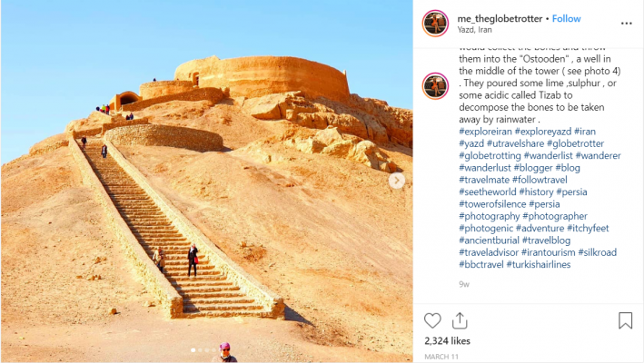Open me_theglobetrotter profile picture in header

[x=435, y=24]
